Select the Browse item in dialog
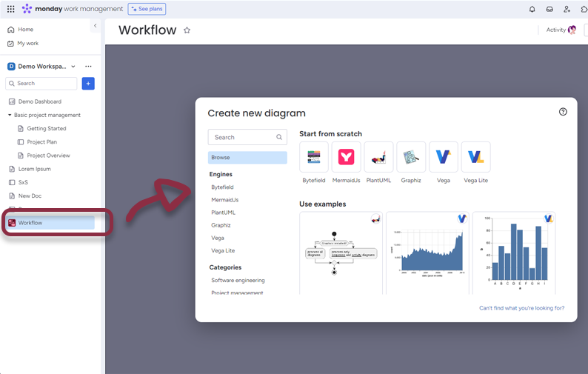 point(247,158)
